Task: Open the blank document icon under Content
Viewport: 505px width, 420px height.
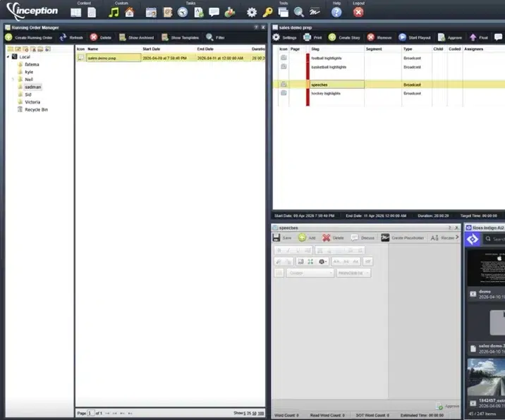Action: coord(92,13)
